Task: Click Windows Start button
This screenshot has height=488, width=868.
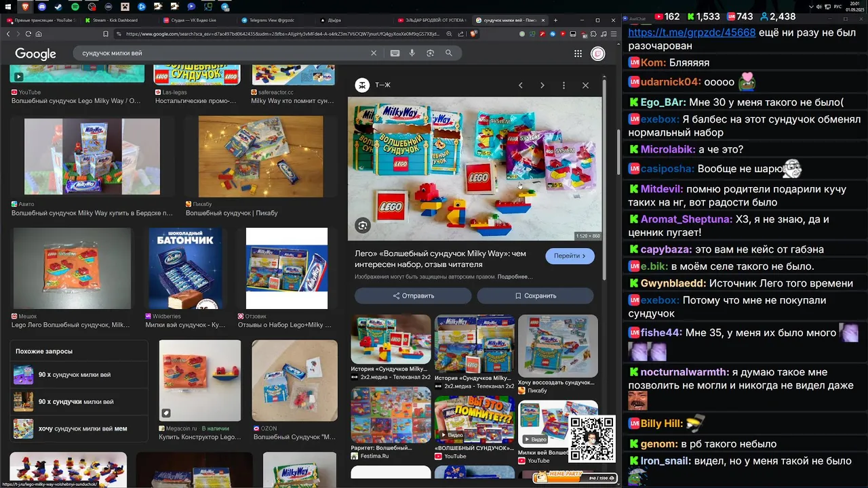Action: [8, 7]
